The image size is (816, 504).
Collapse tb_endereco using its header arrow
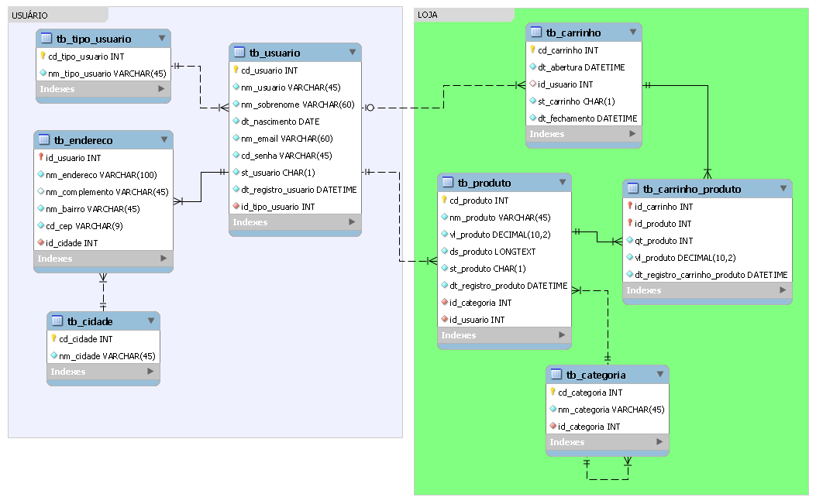point(164,140)
